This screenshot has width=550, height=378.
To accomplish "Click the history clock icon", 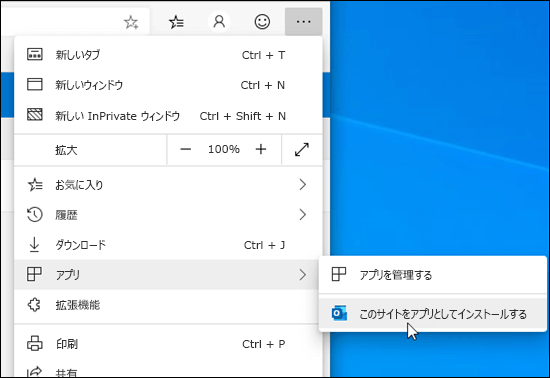I will [35, 215].
